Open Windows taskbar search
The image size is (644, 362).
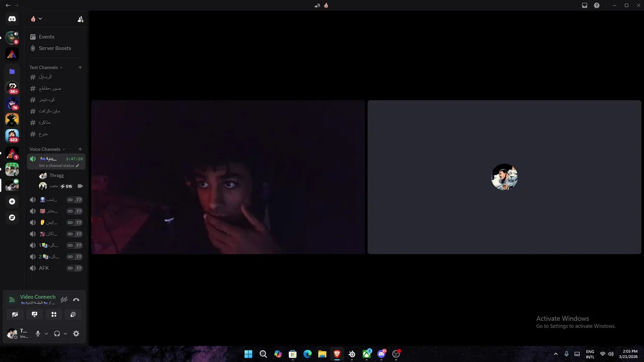click(x=263, y=354)
